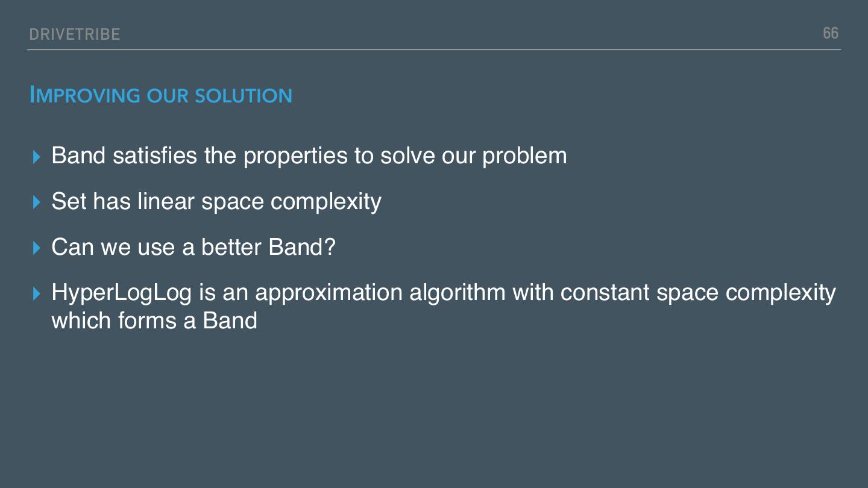This screenshot has width=868, height=488.
Task: Click the word "problem" ending the first bullet
Action: [524, 156]
